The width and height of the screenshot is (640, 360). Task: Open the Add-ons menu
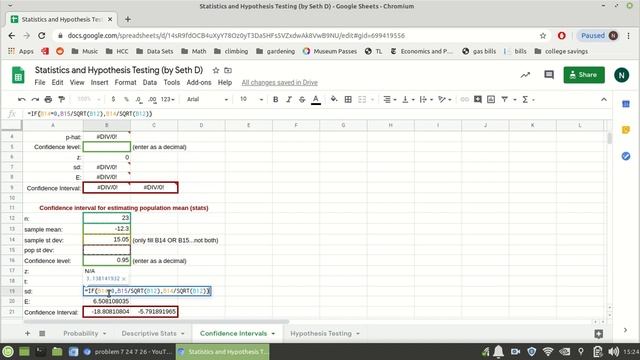pyautogui.click(x=199, y=82)
